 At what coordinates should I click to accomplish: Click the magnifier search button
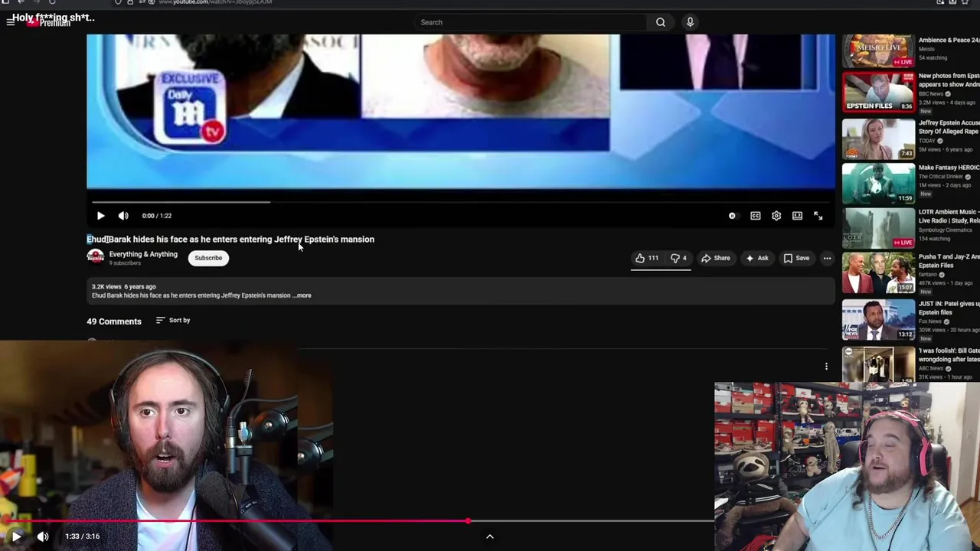[661, 22]
